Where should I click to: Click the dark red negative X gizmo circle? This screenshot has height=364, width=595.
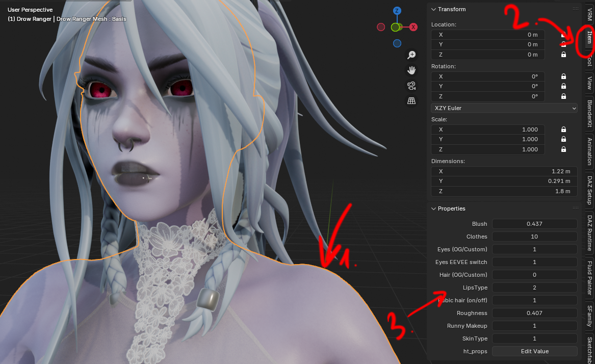(x=381, y=27)
